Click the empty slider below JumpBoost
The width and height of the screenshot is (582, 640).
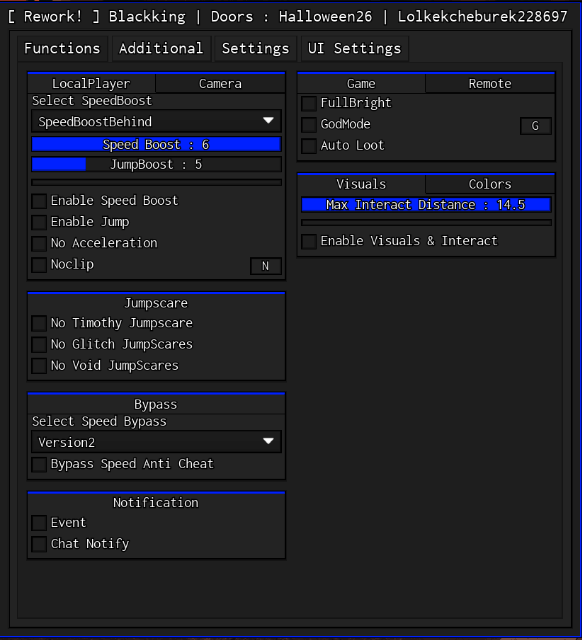point(156,182)
